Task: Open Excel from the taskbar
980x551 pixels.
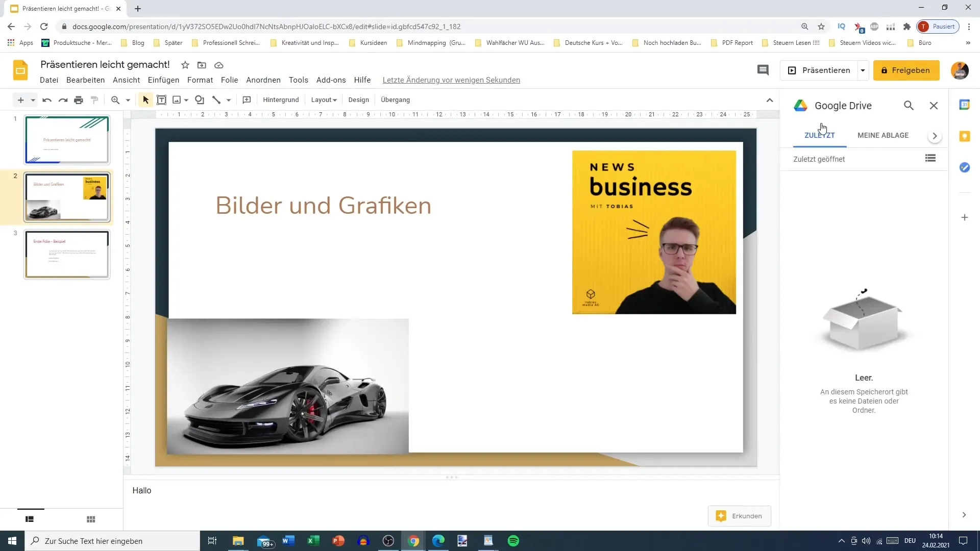Action: (x=313, y=541)
